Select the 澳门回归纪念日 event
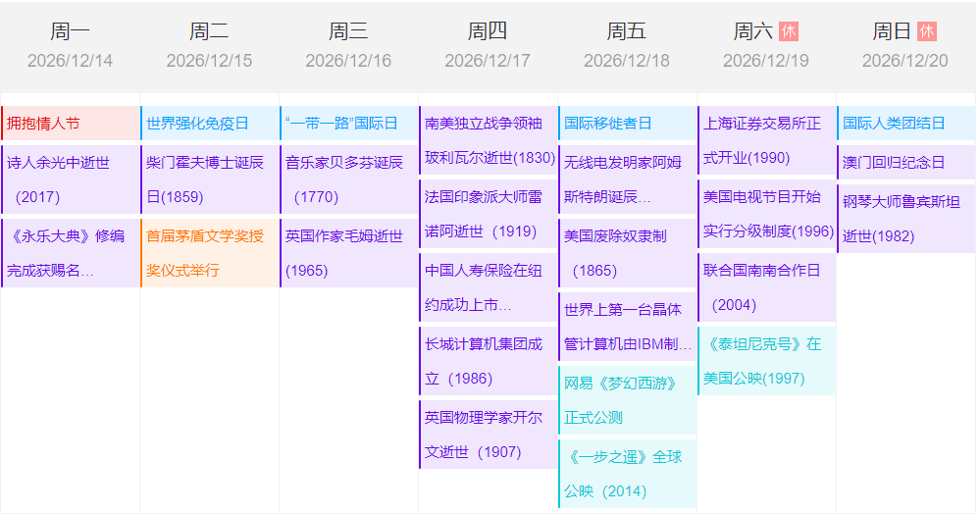 coord(906,162)
